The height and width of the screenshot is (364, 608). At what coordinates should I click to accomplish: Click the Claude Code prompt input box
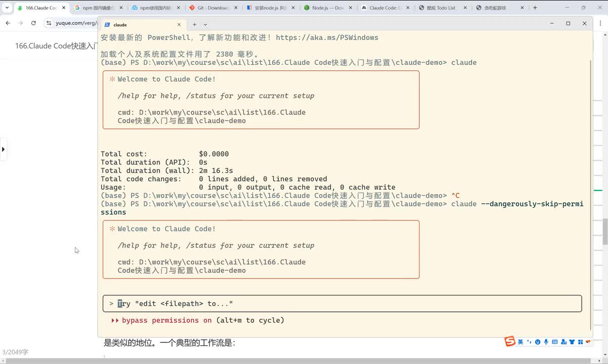tap(342, 304)
